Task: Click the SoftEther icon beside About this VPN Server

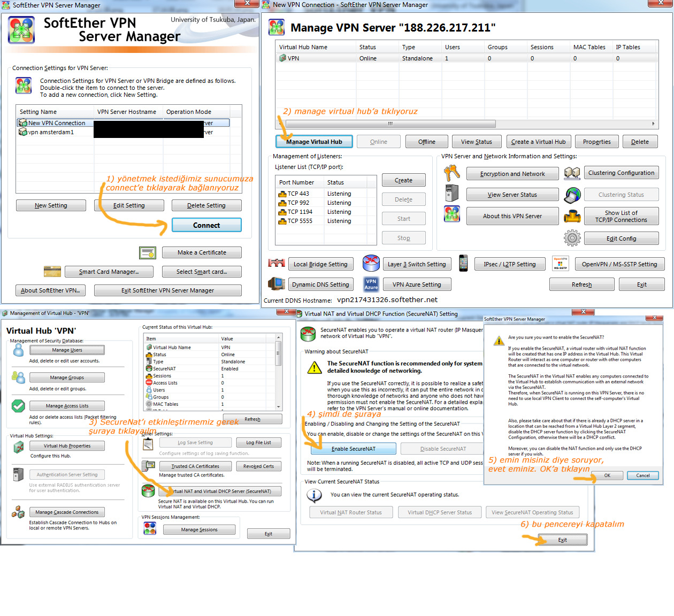Action: [452, 214]
